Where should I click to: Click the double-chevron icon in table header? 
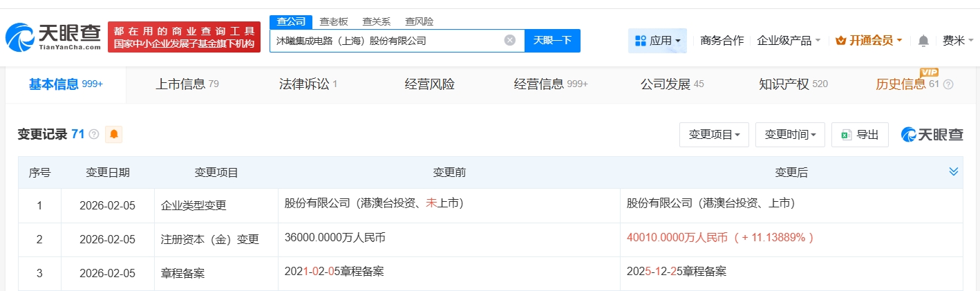[953, 171]
